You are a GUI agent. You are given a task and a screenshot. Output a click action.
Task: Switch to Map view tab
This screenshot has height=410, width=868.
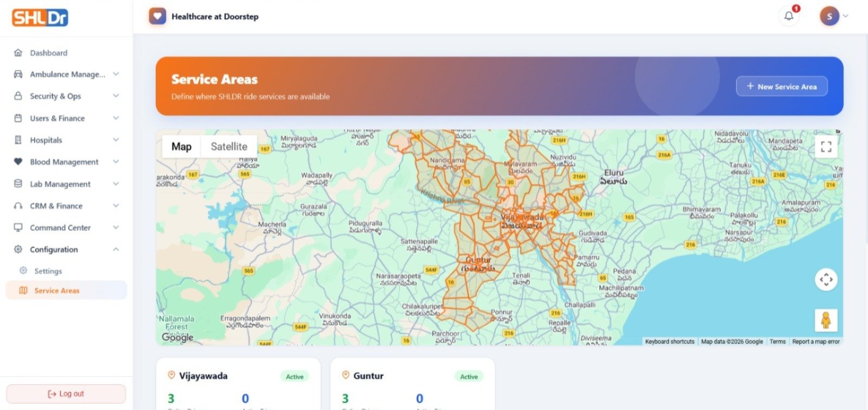[181, 147]
